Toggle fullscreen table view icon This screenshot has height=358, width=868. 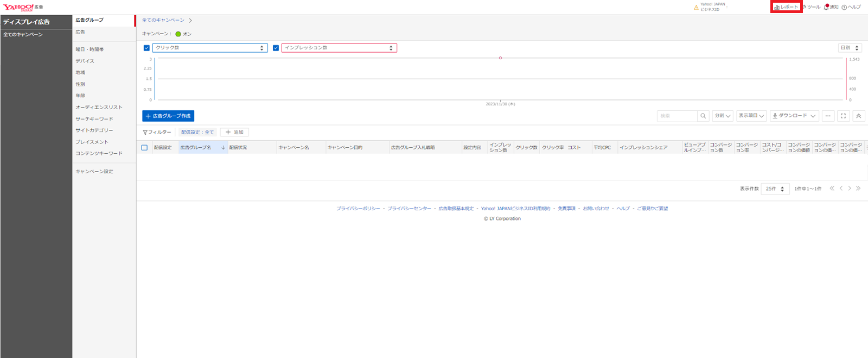843,116
